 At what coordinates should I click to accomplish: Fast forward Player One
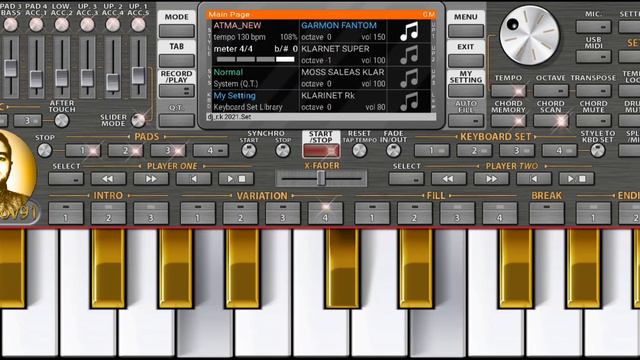(151, 179)
